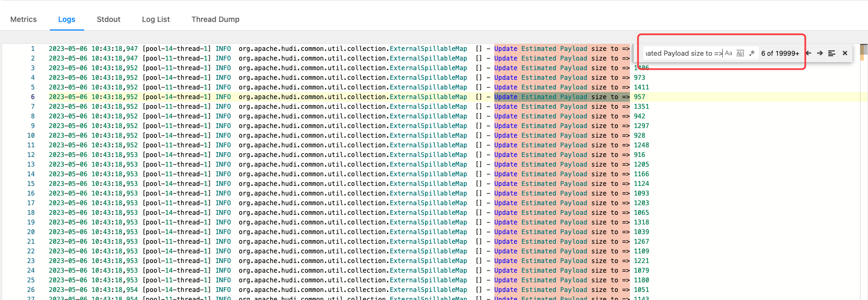
Task: Click payload value 928 on line 10
Action: pos(640,136)
